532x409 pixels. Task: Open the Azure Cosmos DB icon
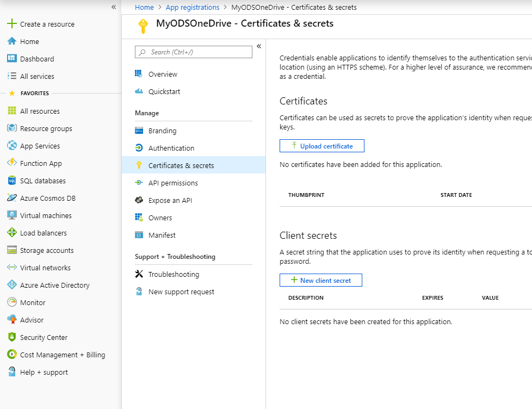[11, 198]
